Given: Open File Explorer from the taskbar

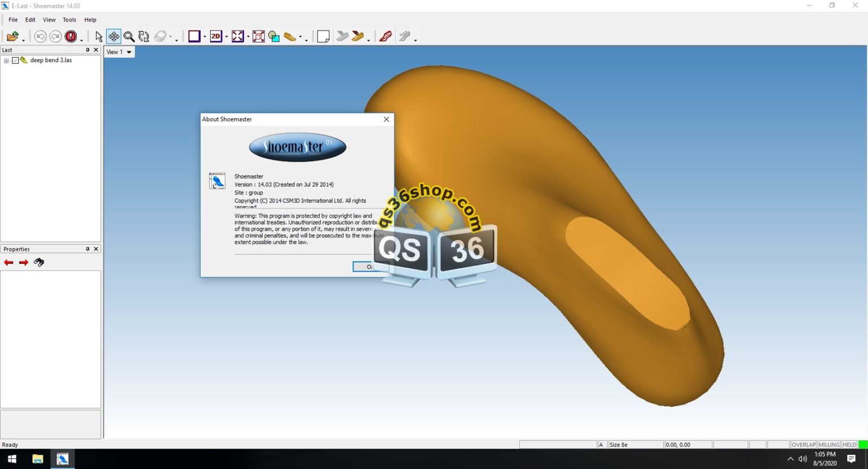Looking at the screenshot, I should click(37, 459).
